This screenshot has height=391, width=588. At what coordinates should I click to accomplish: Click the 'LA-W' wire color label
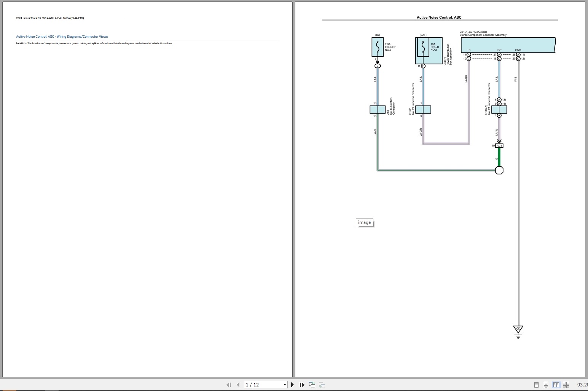tap(497, 132)
